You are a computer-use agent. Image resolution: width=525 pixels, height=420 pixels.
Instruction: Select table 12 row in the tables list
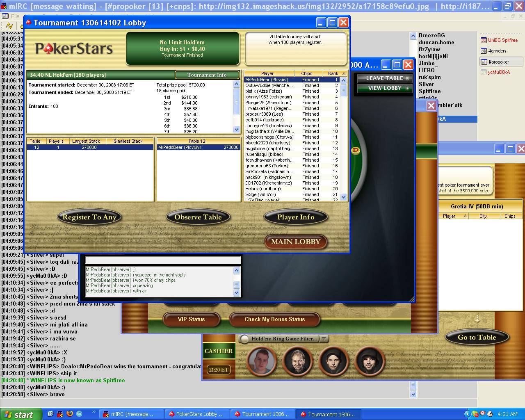click(x=90, y=147)
